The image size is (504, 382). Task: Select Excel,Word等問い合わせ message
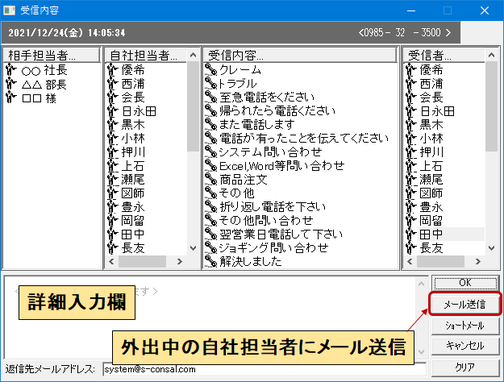click(282, 166)
